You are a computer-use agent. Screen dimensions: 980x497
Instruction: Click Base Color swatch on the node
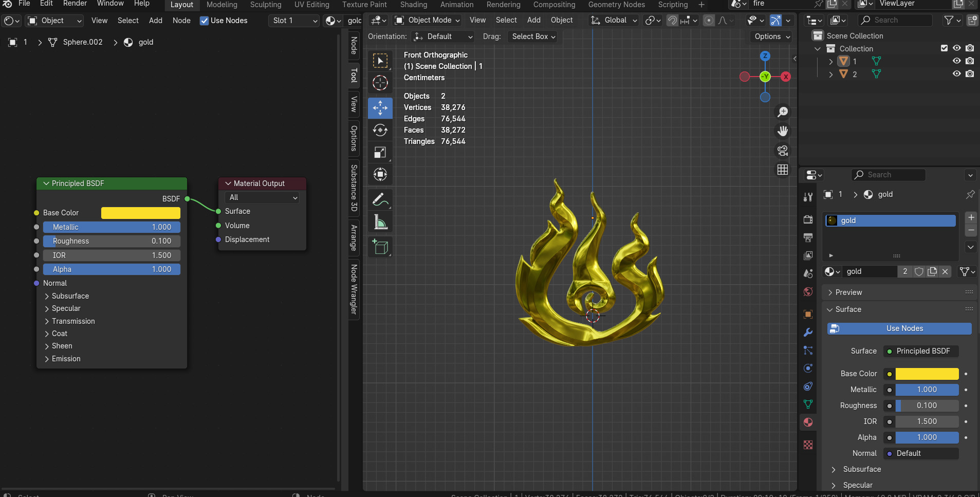[141, 213]
